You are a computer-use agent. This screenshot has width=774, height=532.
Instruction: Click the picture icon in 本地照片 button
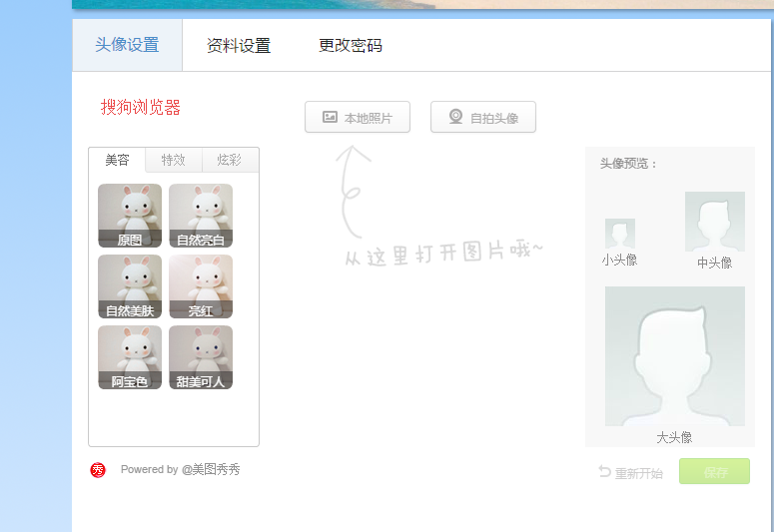click(330, 117)
